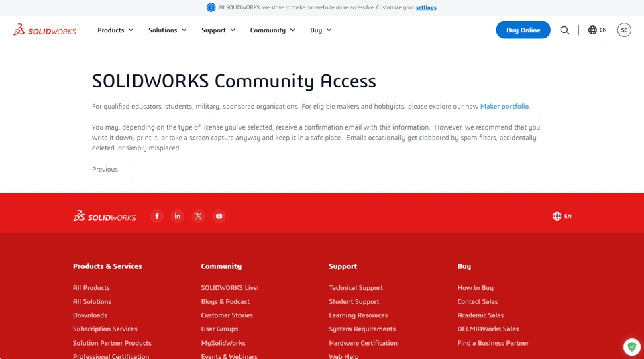The height and width of the screenshot is (359, 644).
Task: Click the Community footer column heading
Action: click(x=221, y=266)
